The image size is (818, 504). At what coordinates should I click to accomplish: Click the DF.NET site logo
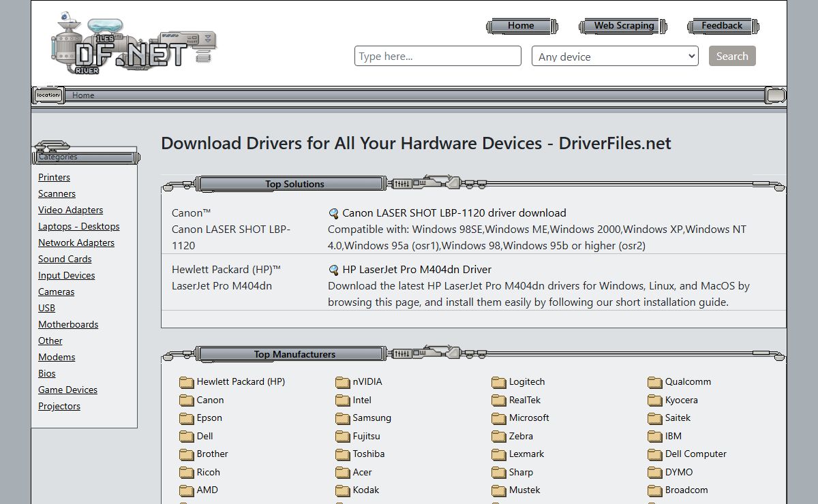pos(134,44)
